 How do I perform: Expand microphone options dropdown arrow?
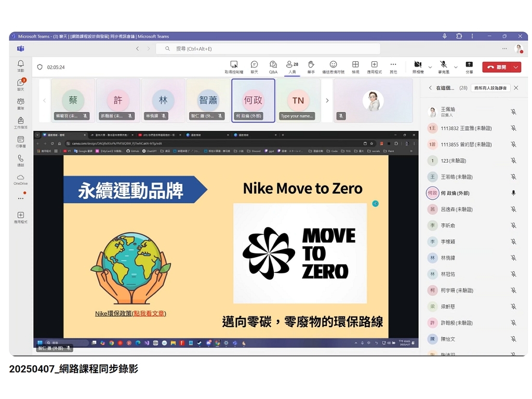point(456,67)
